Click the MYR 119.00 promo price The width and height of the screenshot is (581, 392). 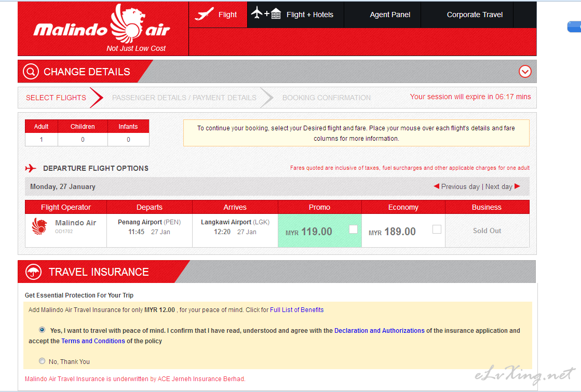[308, 232]
